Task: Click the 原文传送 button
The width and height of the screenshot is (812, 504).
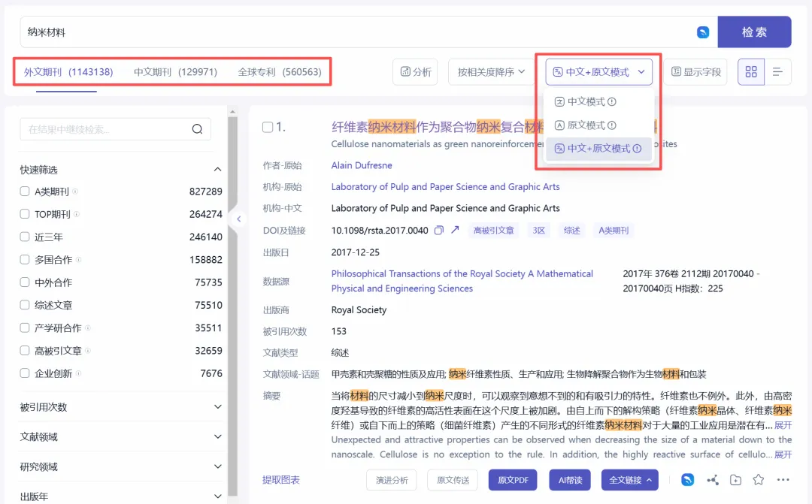Action: [453, 480]
